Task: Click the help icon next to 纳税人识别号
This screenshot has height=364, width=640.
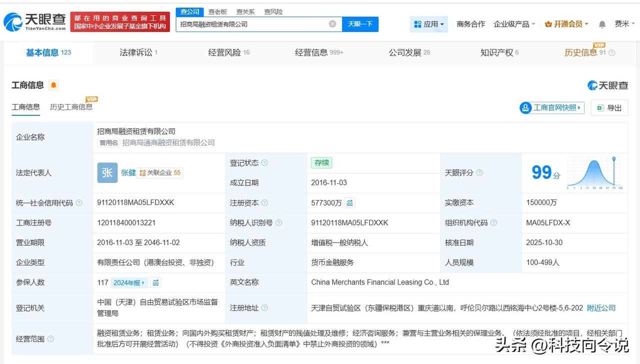Action: (x=278, y=223)
